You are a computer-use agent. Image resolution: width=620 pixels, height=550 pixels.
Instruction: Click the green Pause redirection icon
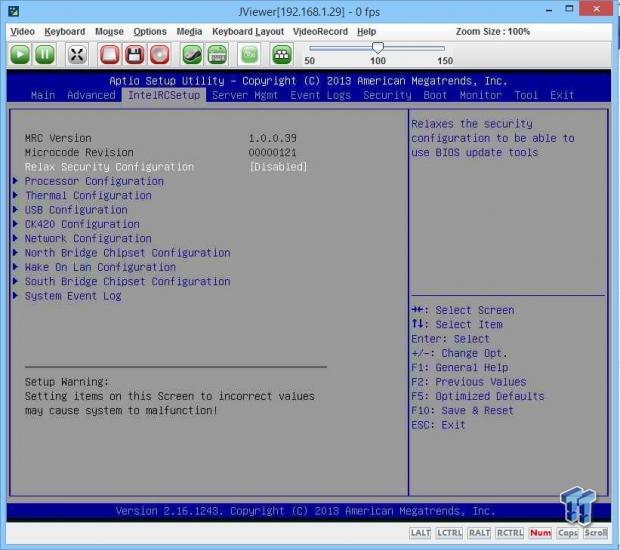pos(45,54)
